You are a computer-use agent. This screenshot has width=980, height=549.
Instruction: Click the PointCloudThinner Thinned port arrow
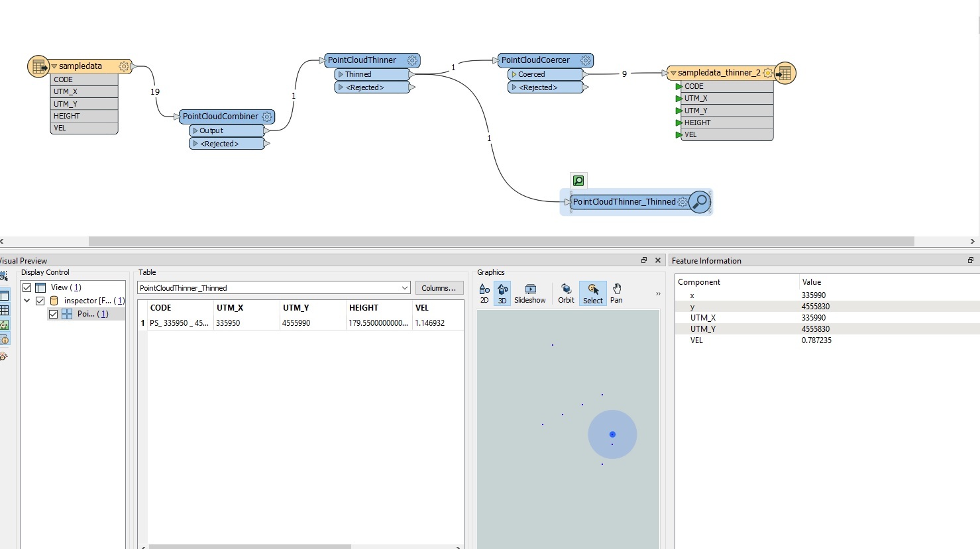(341, 74)
